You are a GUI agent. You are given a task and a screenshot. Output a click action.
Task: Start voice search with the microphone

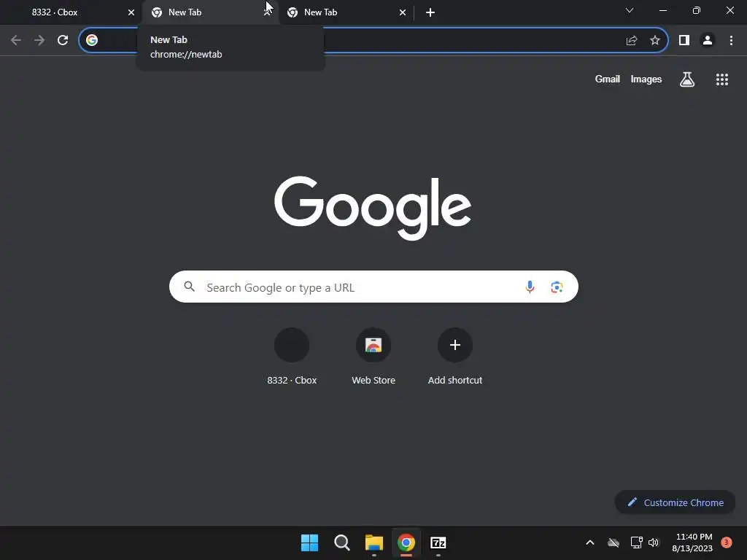click(530, 287)
